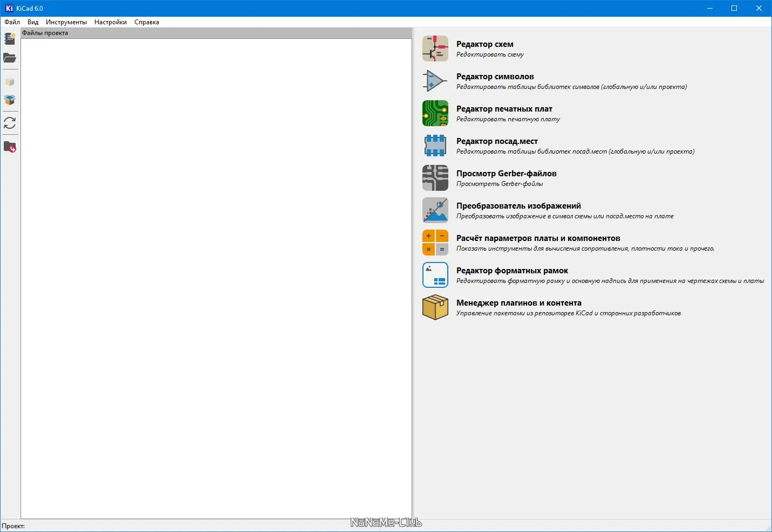Create a new project from left toolbar
This screenshot has width=772, height=532.
pyautogui.click(x=10, y=39)
